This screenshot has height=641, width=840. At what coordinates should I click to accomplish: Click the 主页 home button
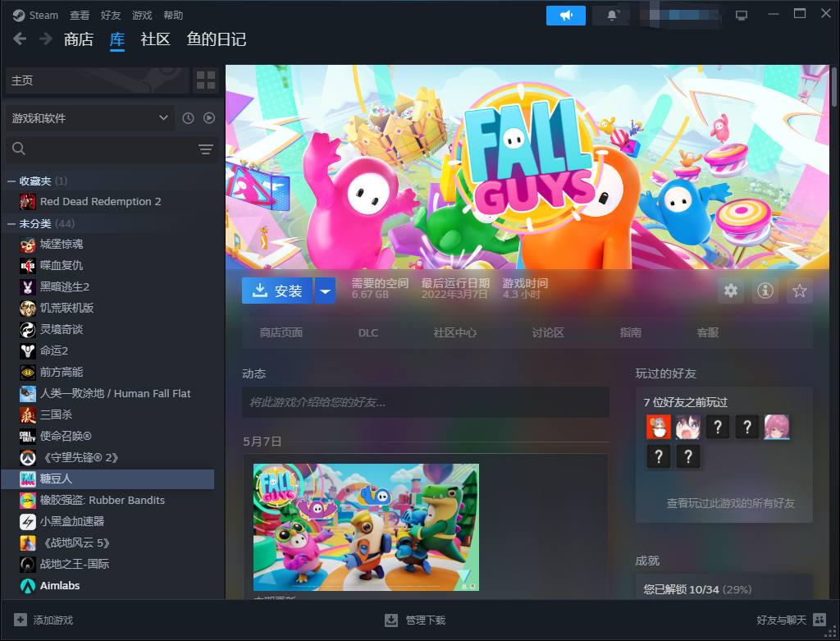coord(97,80)
